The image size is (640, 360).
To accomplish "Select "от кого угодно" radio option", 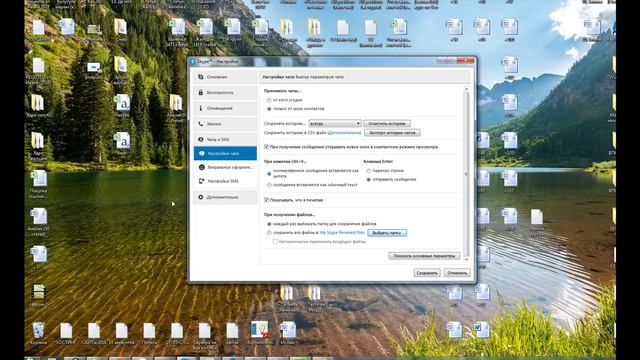I will point(269,100).
